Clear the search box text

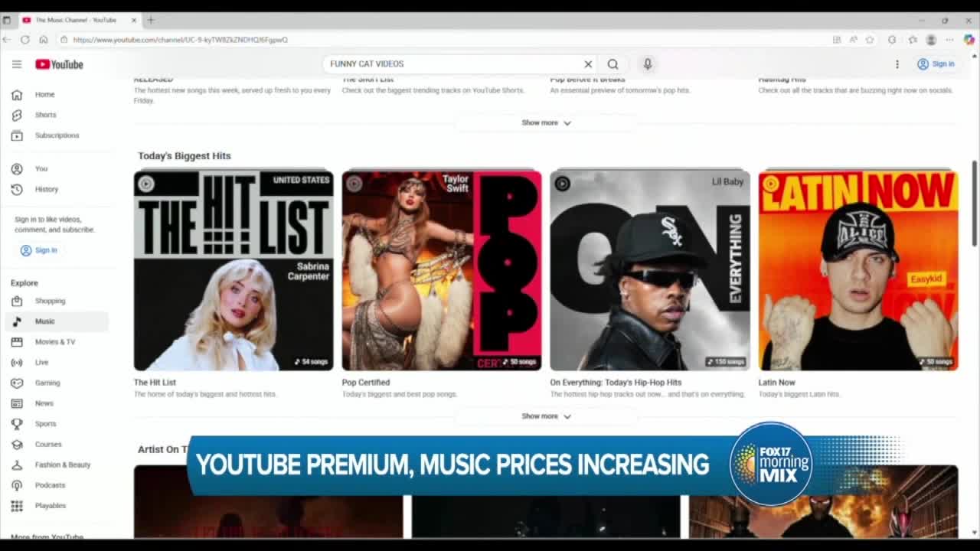coord(588,64)
